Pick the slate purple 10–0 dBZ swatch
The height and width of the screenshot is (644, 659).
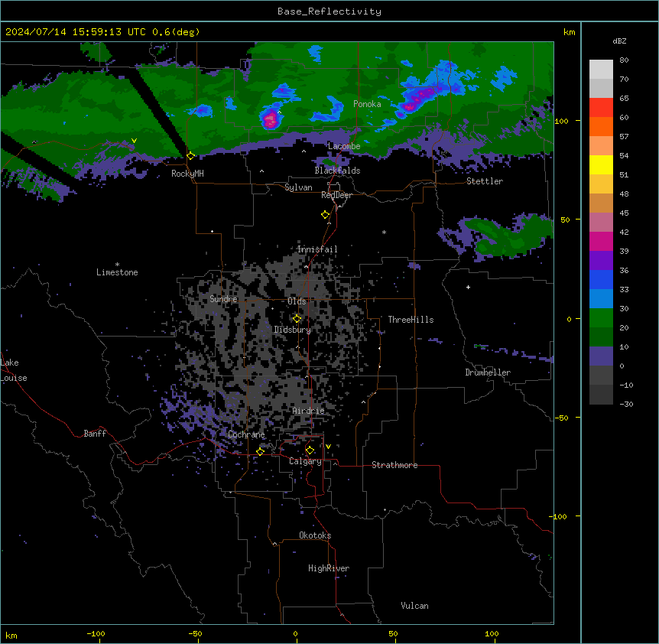601,356
